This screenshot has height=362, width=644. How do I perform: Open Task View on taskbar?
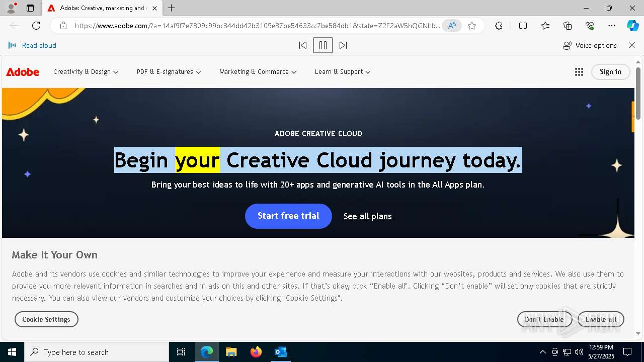pyautogui.click(x=181, y=352)
